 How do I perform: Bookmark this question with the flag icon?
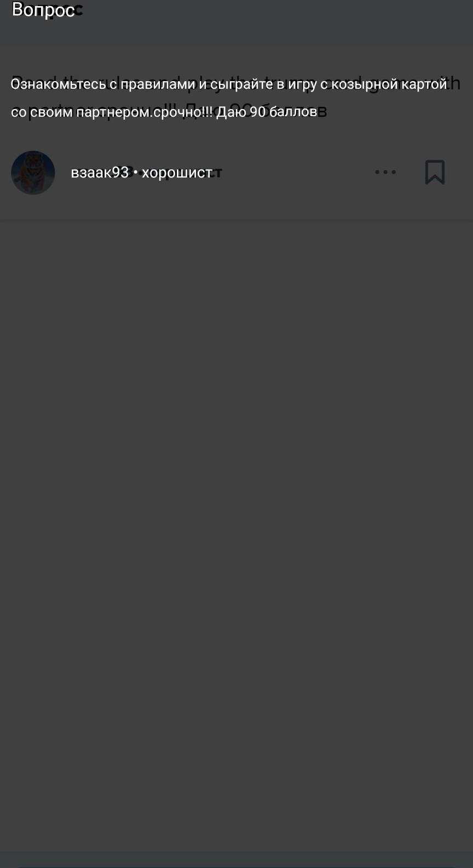(x=435, y=172)
